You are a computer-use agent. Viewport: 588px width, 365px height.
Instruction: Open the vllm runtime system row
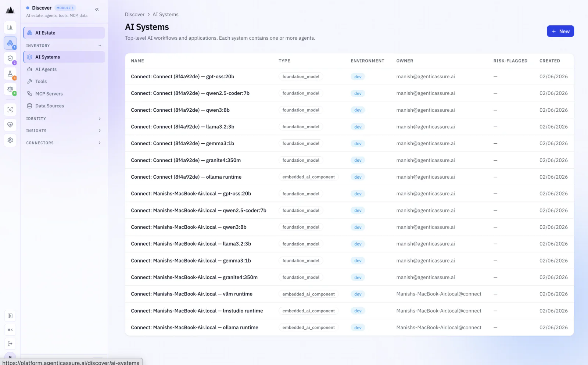click(349, 294)
